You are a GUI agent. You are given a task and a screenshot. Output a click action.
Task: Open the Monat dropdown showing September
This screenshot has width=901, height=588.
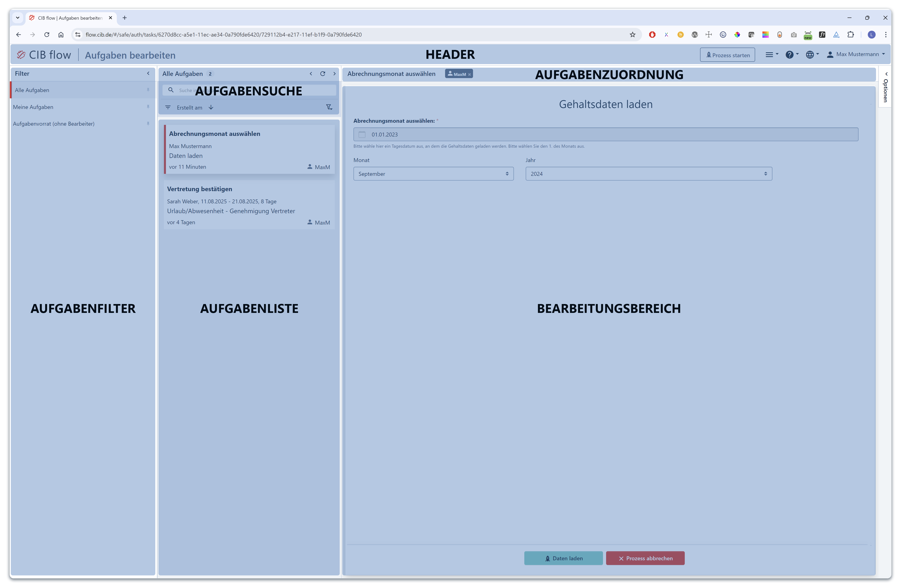433,174
